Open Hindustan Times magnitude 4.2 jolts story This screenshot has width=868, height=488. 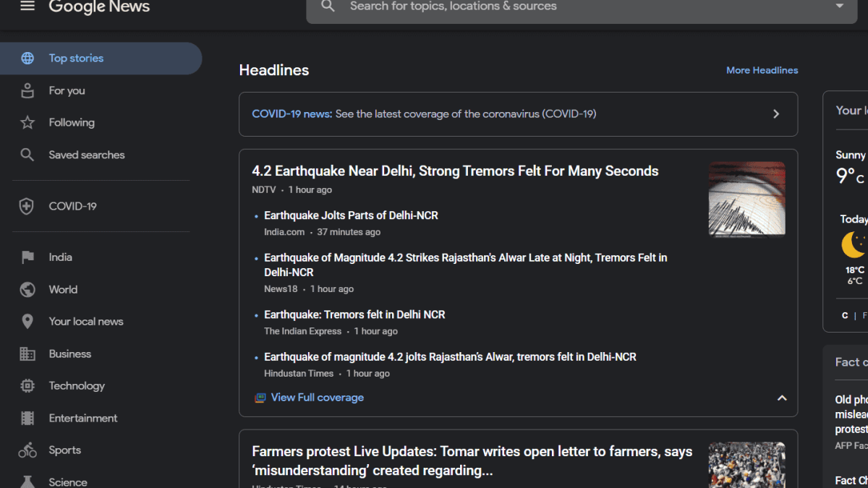(450, 357)
